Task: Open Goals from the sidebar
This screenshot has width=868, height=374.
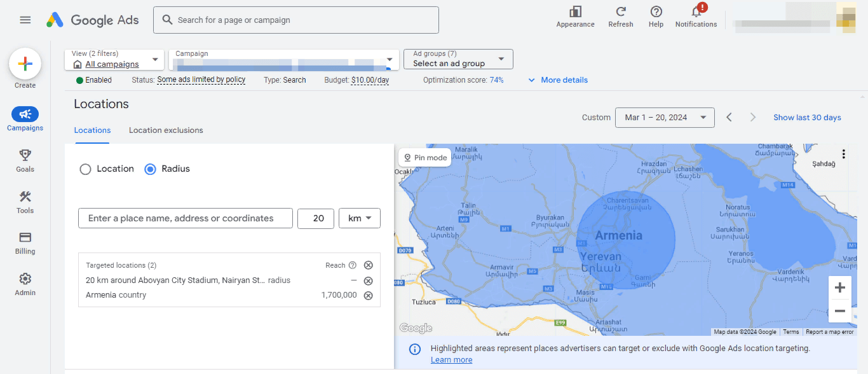Action: point(25,160)
